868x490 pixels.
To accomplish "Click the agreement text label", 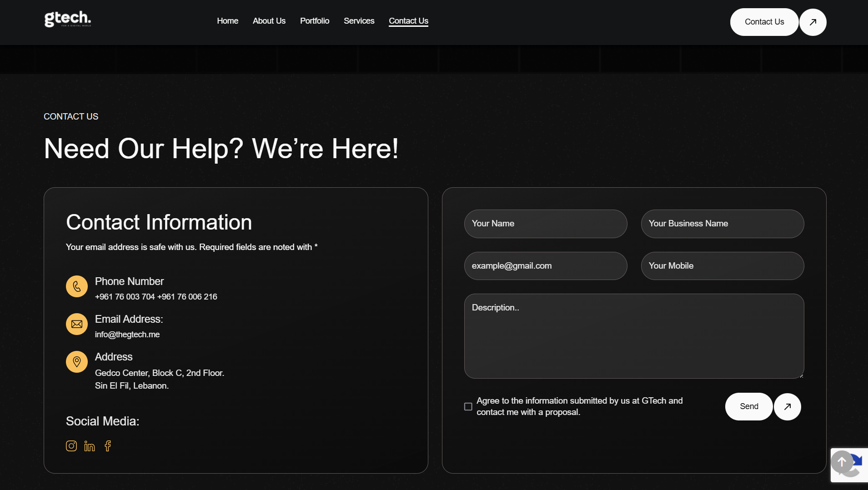I will click(580, 406).
